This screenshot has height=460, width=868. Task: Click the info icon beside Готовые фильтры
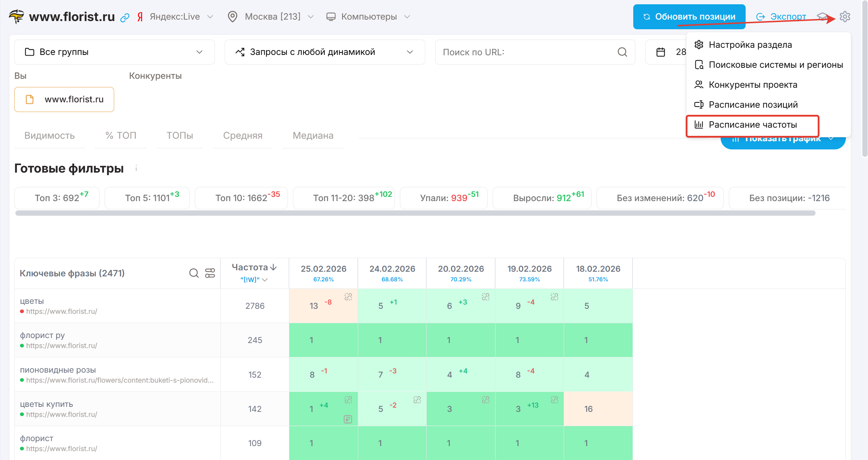136,168
